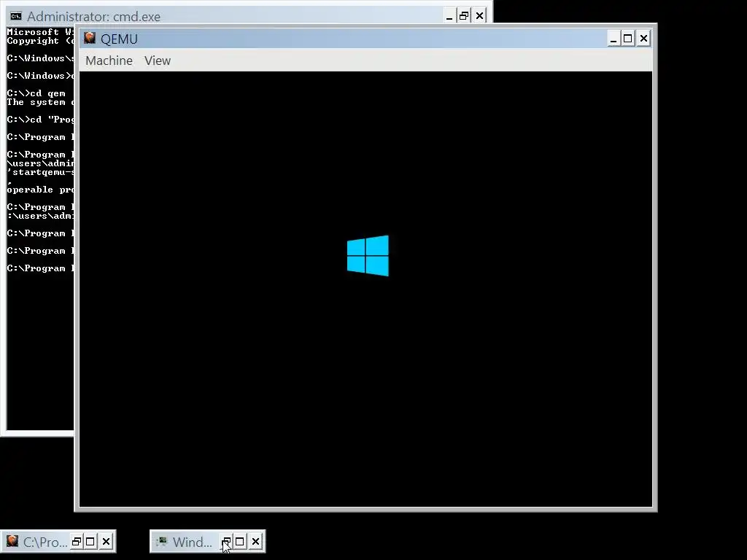Click the 'Administrator: cmd.exe' title text

[94, 17]
